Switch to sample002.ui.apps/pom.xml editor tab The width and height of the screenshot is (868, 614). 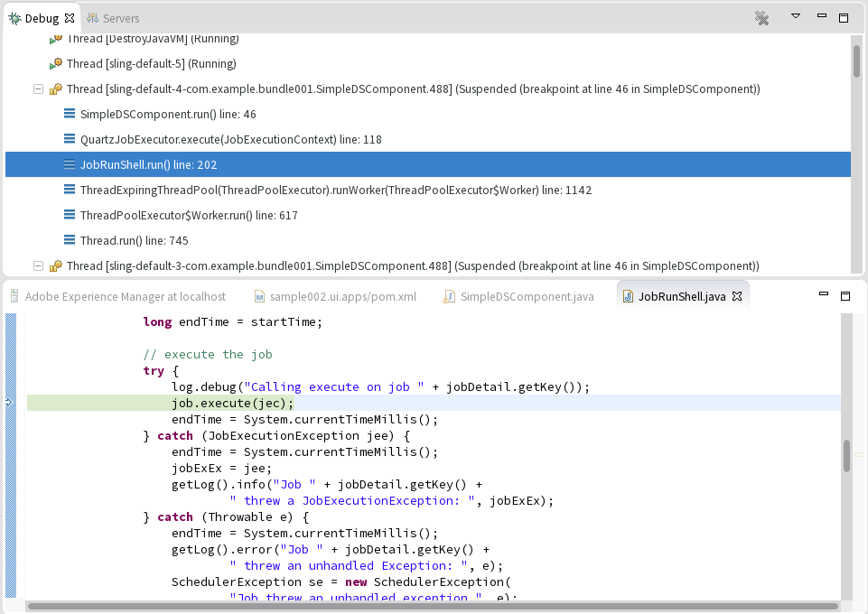coord(342,296)
